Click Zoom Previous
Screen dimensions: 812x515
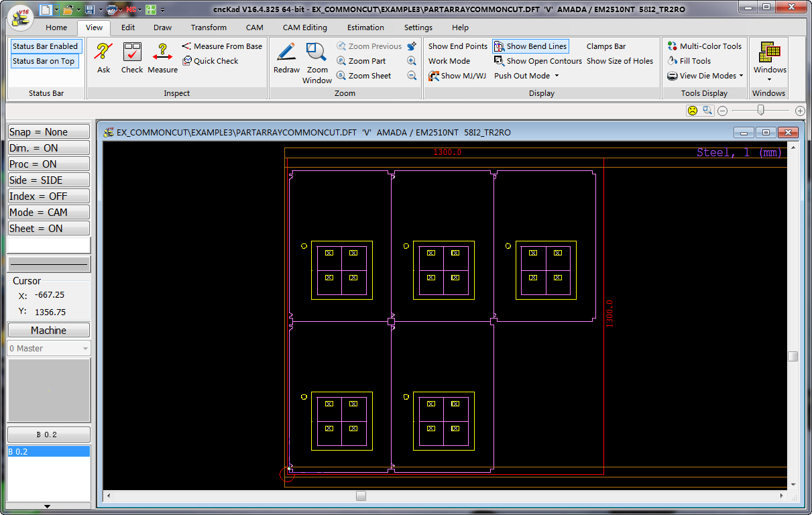tap(369, 46)
